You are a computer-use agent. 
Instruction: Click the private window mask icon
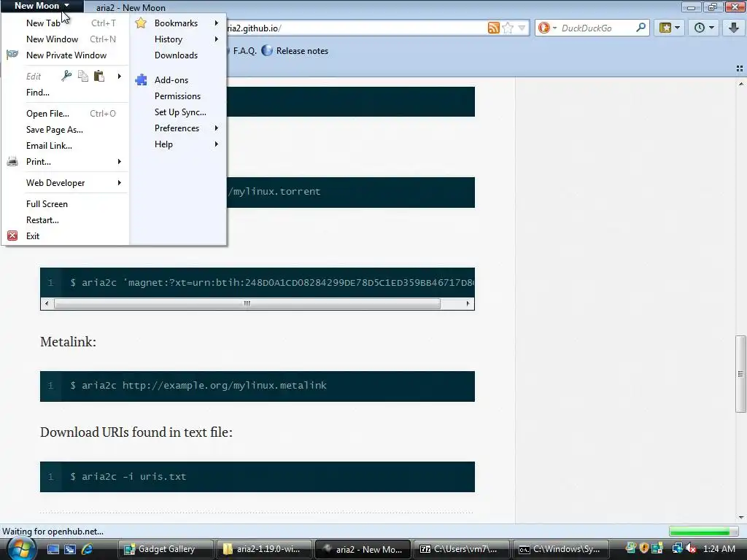click(x=12, y=54)
